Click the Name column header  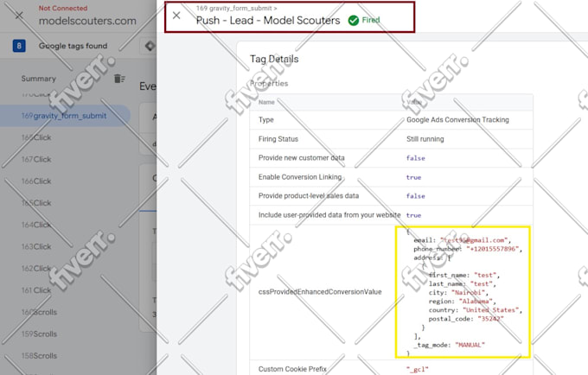266,102
